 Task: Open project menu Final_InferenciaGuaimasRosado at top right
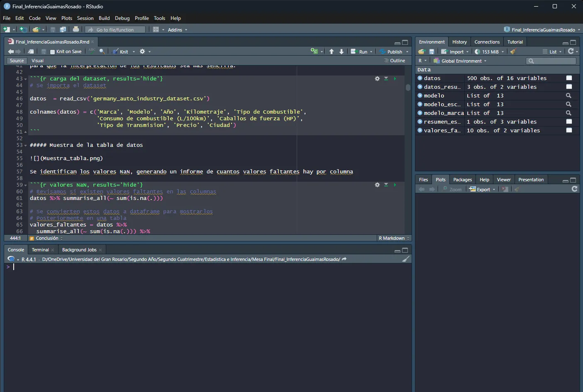click(x=542, y=29)
